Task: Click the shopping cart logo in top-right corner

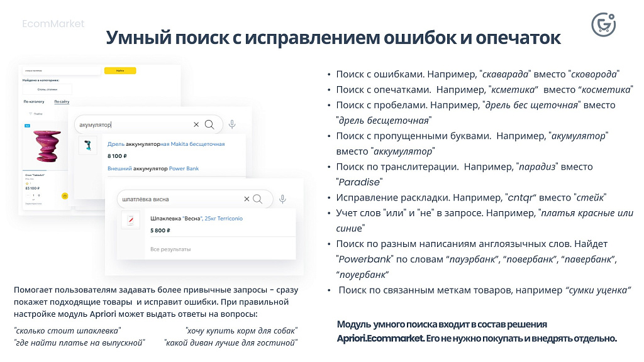Action: [x=603, y=25]
